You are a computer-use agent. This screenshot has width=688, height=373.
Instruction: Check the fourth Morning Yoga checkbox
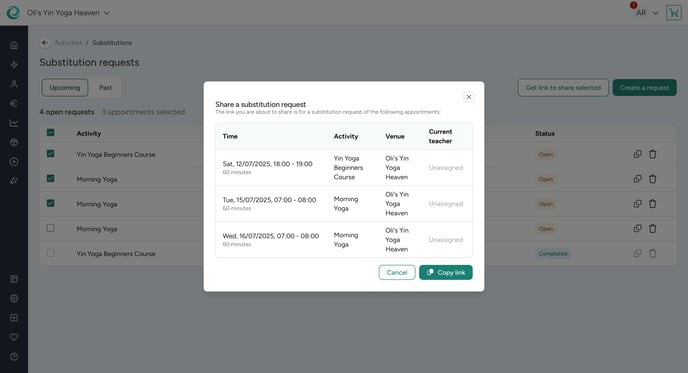[51, 228]
